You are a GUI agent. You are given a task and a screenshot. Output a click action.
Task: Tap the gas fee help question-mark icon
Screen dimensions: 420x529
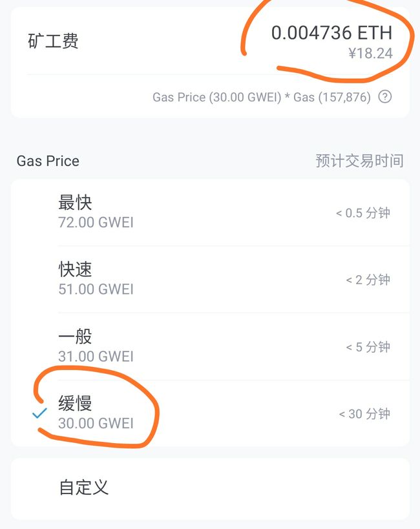(x=385, y=97)
